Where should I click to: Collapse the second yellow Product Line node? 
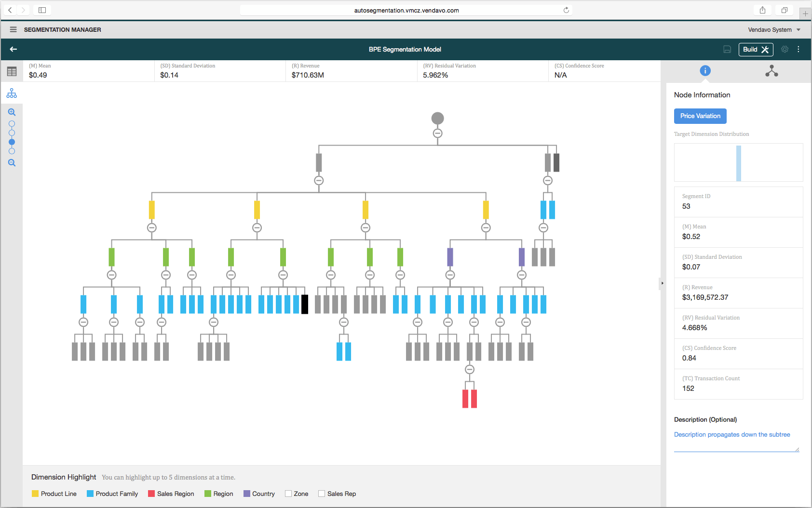coord(257,227)
